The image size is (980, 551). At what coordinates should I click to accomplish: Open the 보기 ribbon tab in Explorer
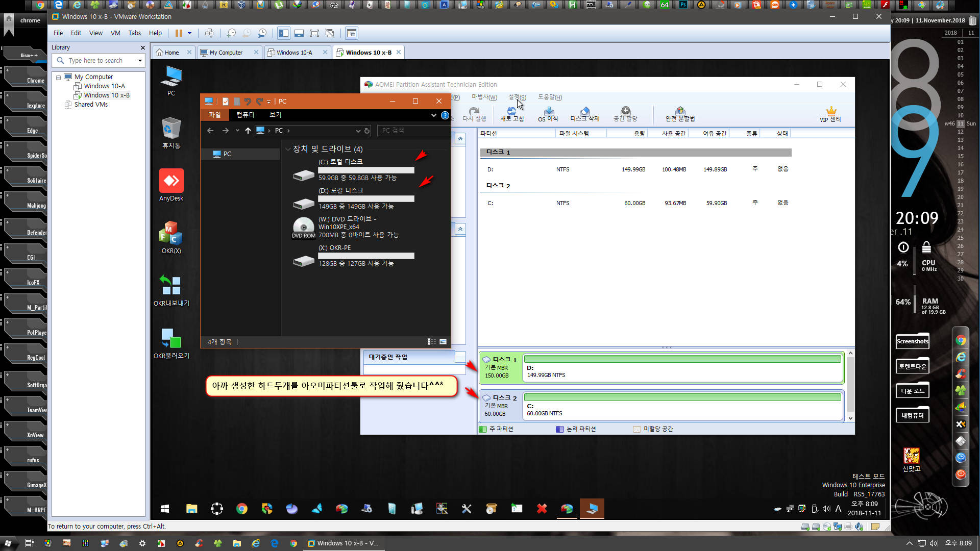coord(276,115)
